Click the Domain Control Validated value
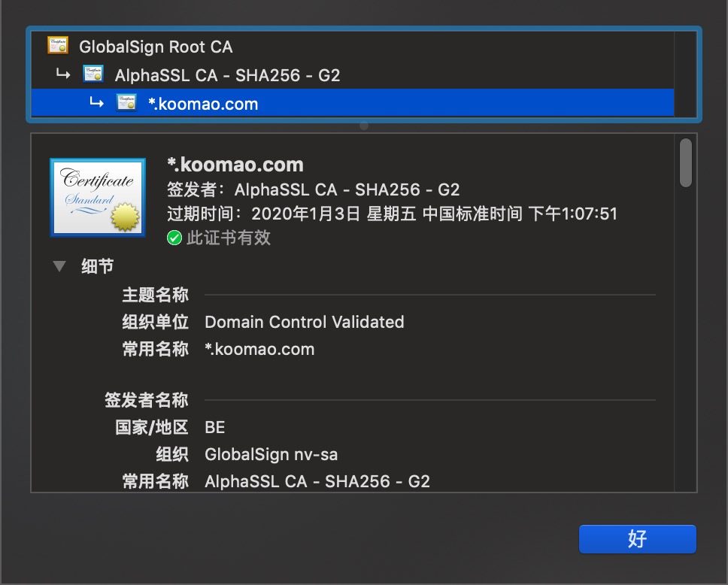The height and width of the screenshot is (585, 728). click(x=305, y=322)
